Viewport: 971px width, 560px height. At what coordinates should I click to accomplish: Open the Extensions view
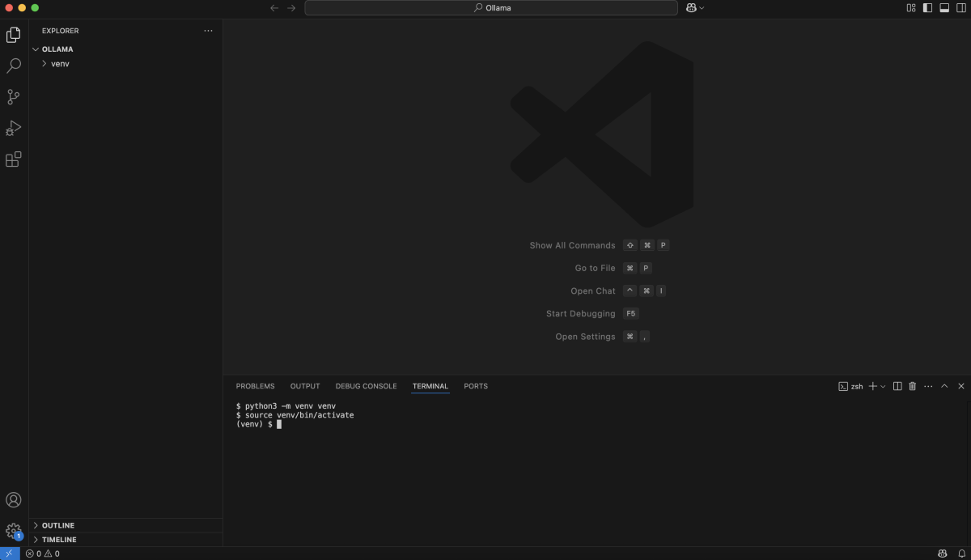(14, 159)
